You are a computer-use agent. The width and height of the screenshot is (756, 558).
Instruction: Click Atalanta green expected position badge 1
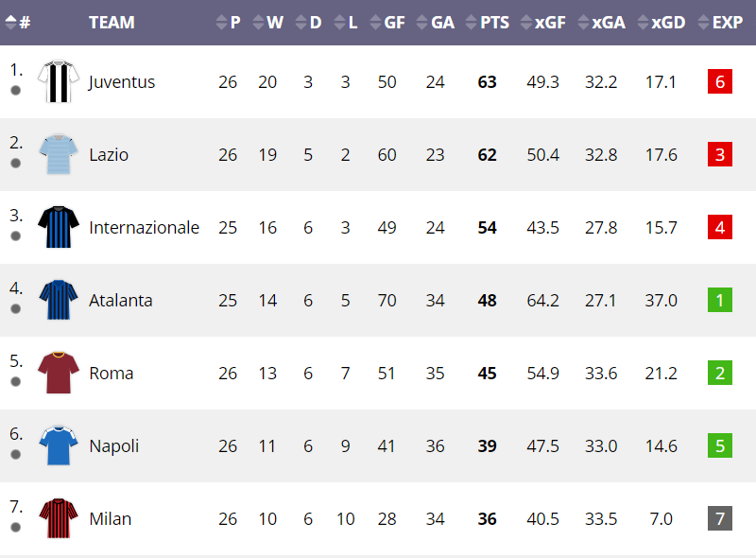pyautogui.click(x=720, y=300)
